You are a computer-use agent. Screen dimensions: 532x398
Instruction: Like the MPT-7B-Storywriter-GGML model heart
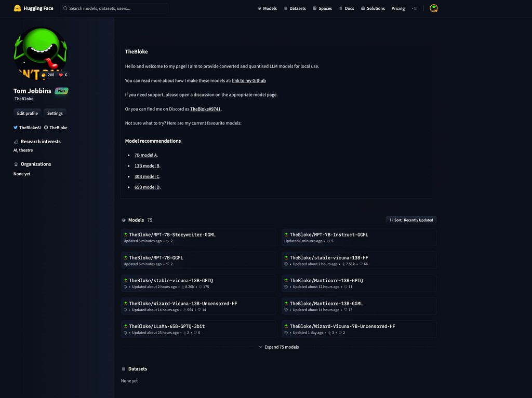click(x=168, y=241)
